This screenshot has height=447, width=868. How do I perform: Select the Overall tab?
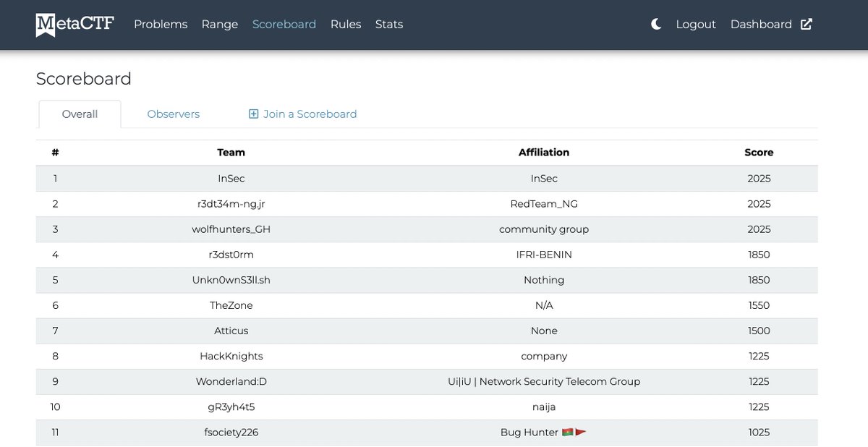pyautogui.click(x=80, y=114)
